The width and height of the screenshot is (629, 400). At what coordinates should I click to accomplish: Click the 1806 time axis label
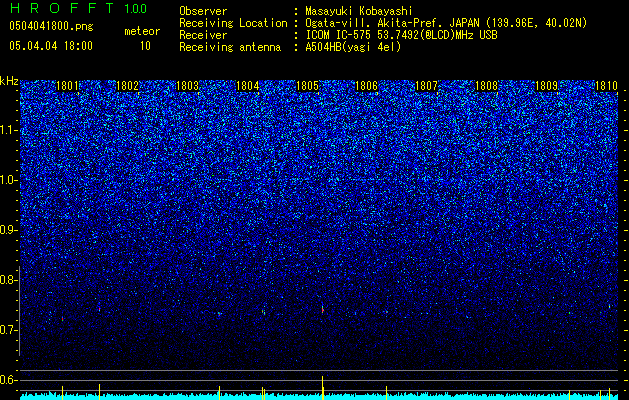click(x=367, y=86)
